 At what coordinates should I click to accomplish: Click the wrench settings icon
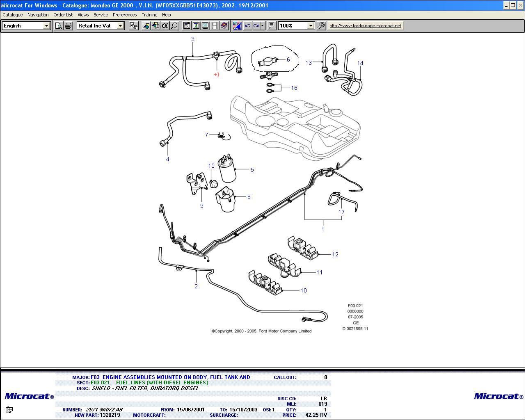(x=321, y=26)
